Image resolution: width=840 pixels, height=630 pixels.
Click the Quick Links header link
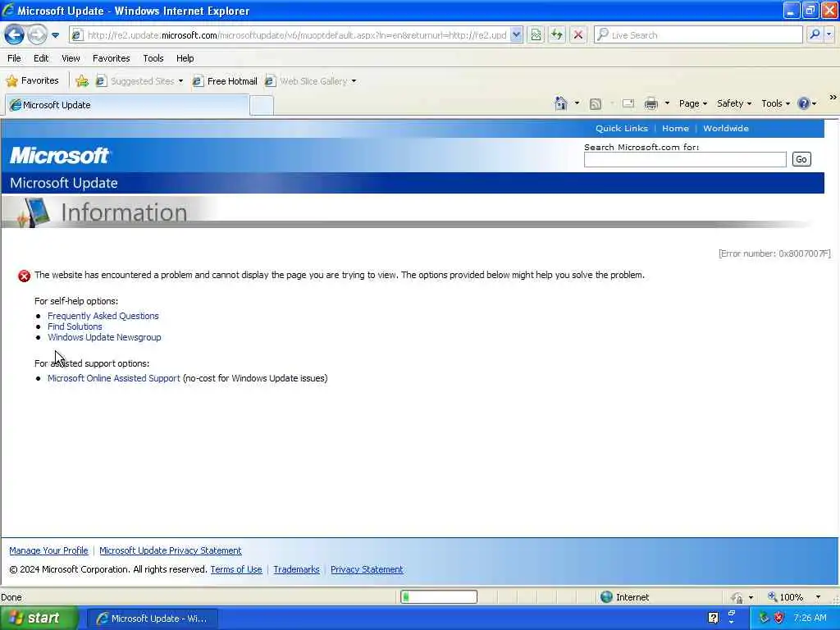622,129
